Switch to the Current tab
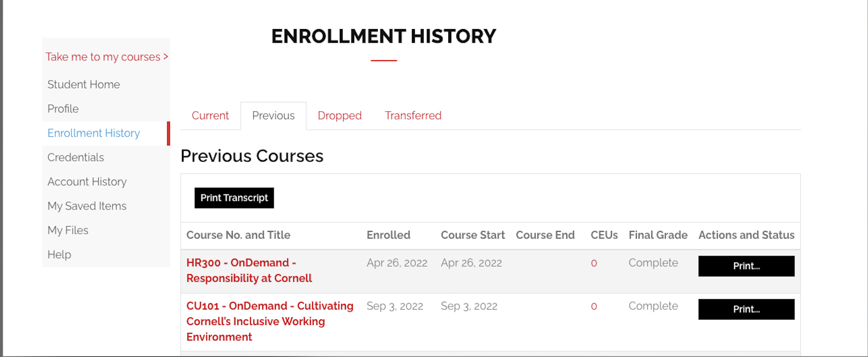 (210, 116)
